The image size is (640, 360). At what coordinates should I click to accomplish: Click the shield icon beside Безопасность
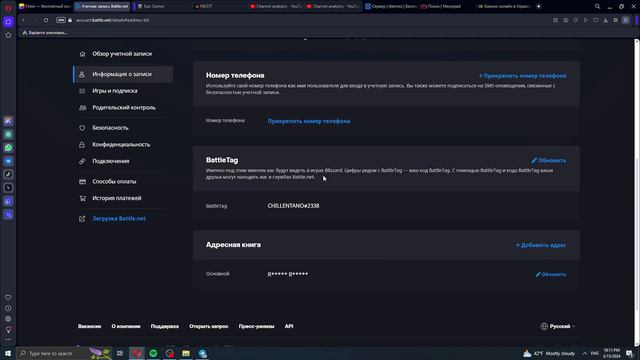pos(82,128)
